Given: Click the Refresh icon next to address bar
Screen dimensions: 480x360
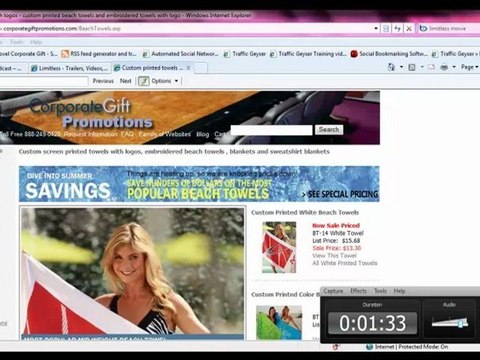Looking at the screenshot, I should click(x=397, y=29).
